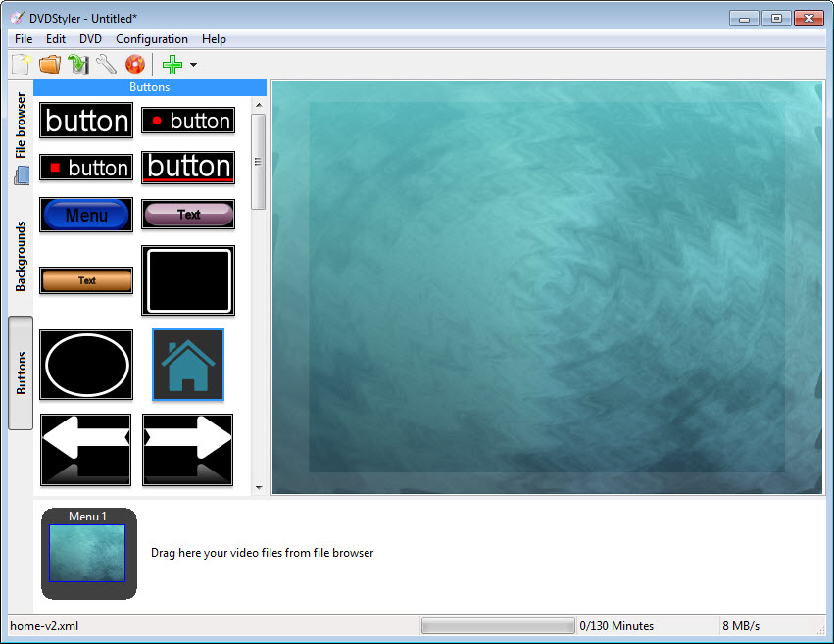The width and height of the screenshot is (834, 644).
Task: Select the red-underlined button template
Action: [x=188, y=168]
